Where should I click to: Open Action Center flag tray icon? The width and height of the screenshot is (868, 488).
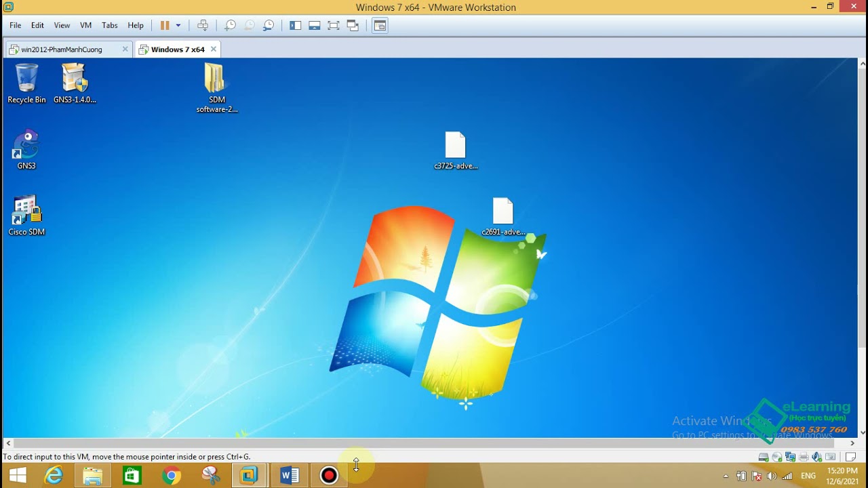tap(757, 476)
